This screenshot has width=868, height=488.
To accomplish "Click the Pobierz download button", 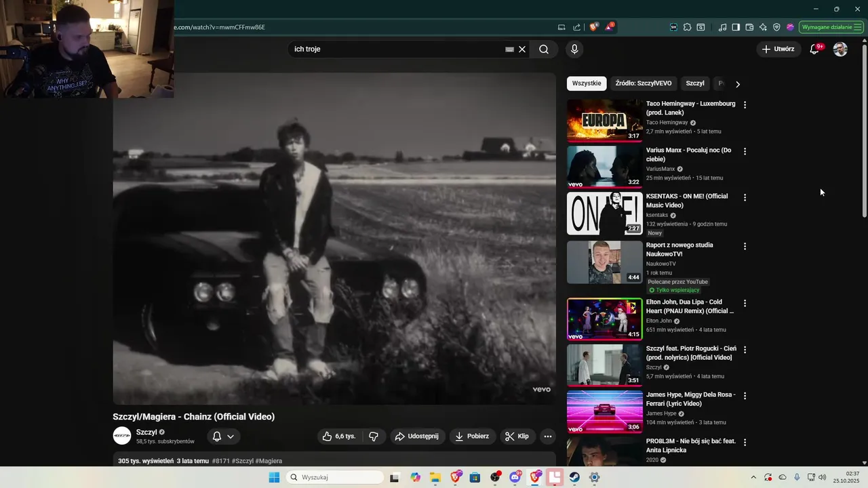I will coord(472,436).
